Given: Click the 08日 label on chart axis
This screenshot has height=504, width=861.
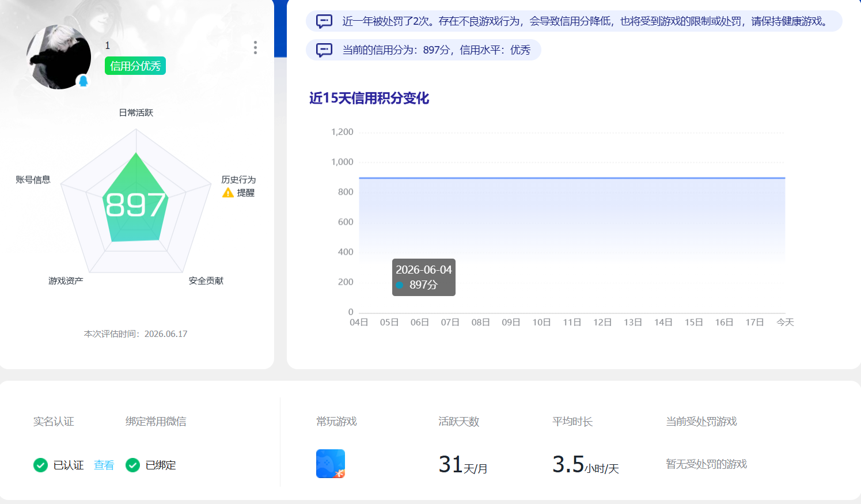Looking at the screenshot, I should 481,322.
